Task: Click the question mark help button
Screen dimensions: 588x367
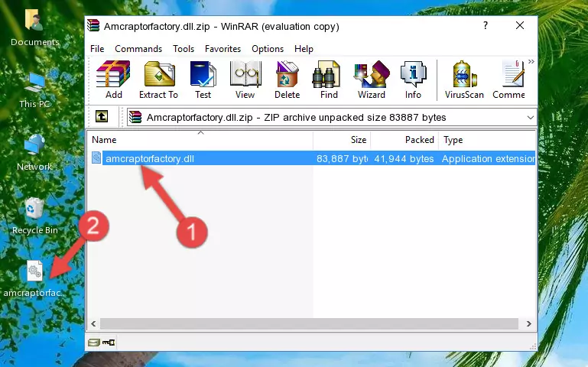Action: click(486, 25)
